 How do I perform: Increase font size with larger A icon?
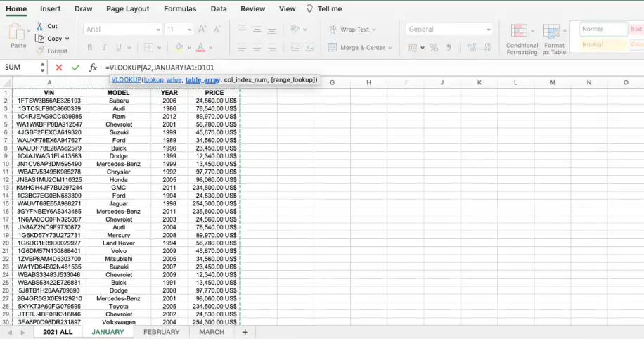[x=202, y=29]
